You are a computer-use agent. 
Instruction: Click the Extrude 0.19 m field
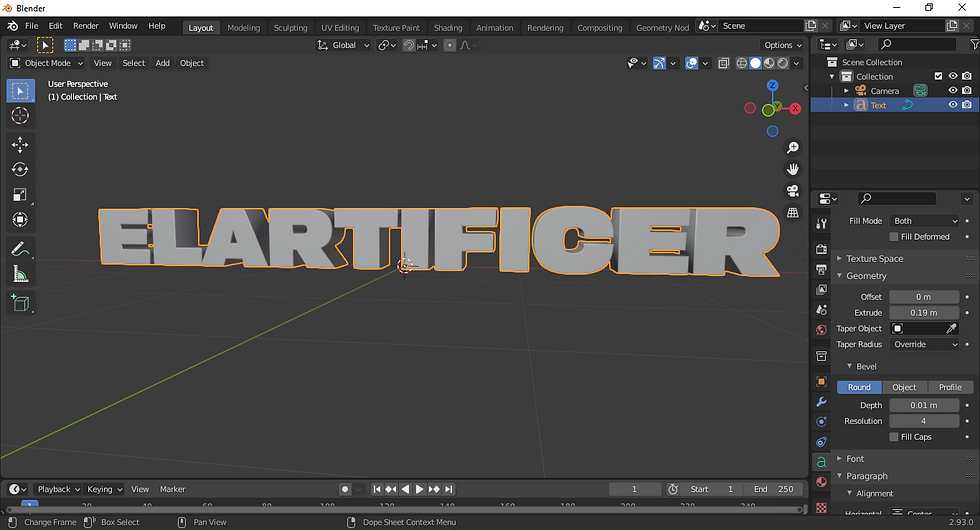[x=924, y=312]
